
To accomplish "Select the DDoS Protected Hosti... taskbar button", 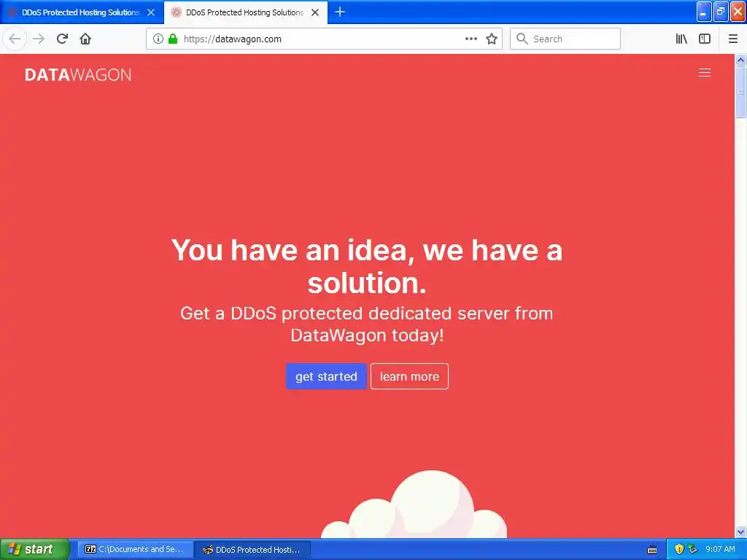I will pyautogui.click(x=253, y=549).
